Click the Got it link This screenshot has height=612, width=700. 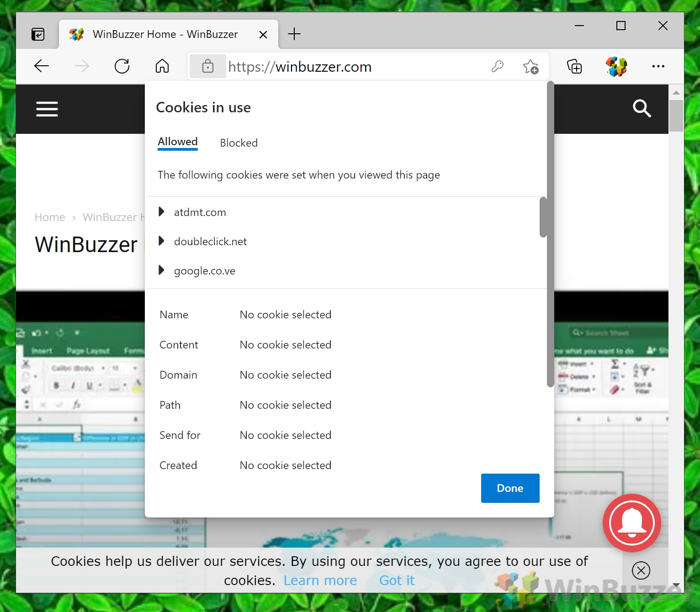tap(397, 580)
